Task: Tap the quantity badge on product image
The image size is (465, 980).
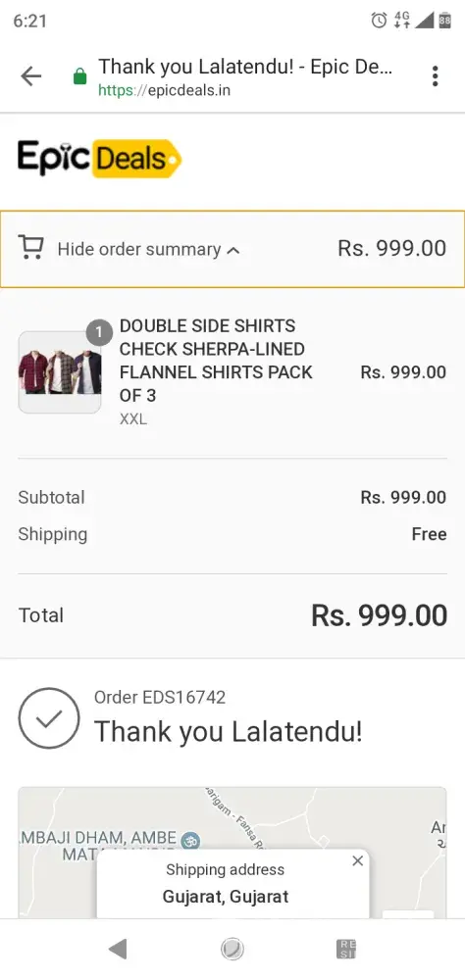Action: (x=99, y=332)
